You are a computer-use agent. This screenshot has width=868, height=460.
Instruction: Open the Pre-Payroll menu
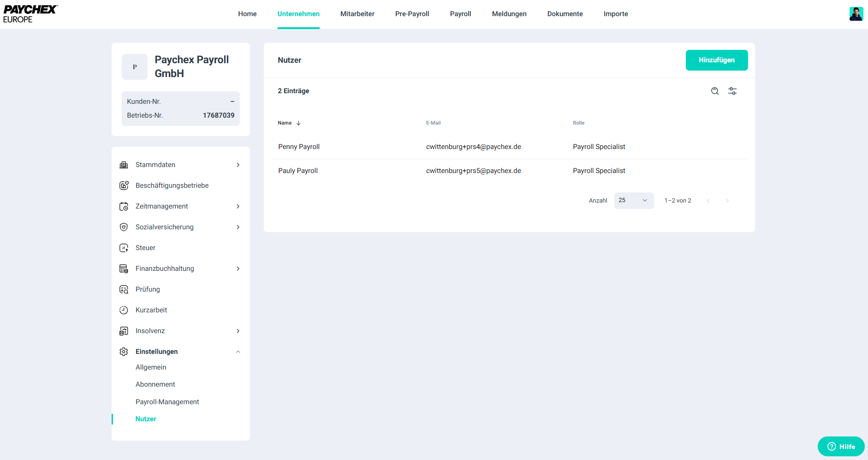[412, 14]
